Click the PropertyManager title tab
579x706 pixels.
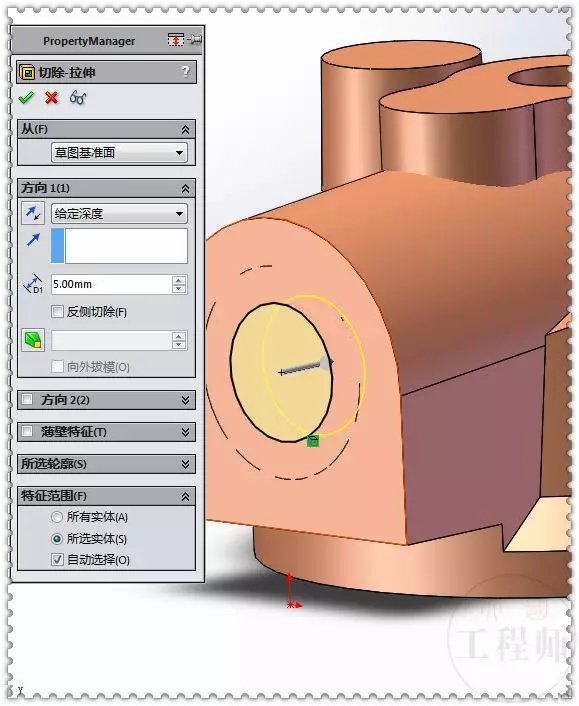89,41
